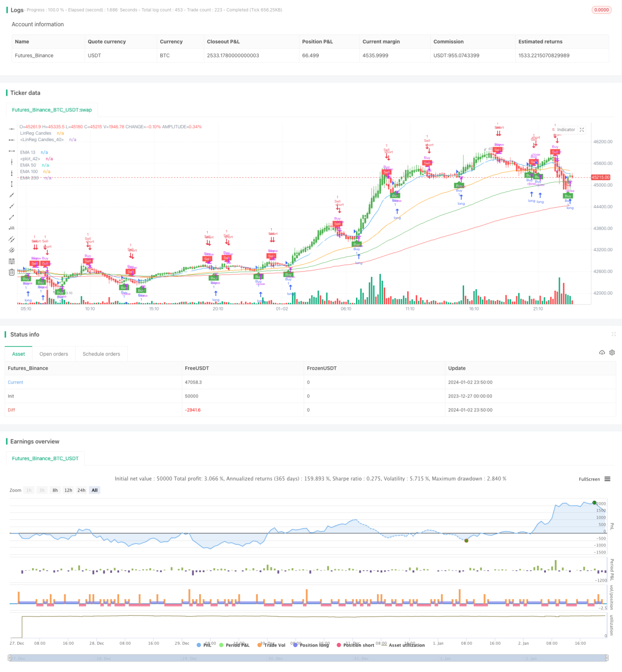Toggle PnL series in chart legend
Screen dimensions: 622x672
[204, 645]
